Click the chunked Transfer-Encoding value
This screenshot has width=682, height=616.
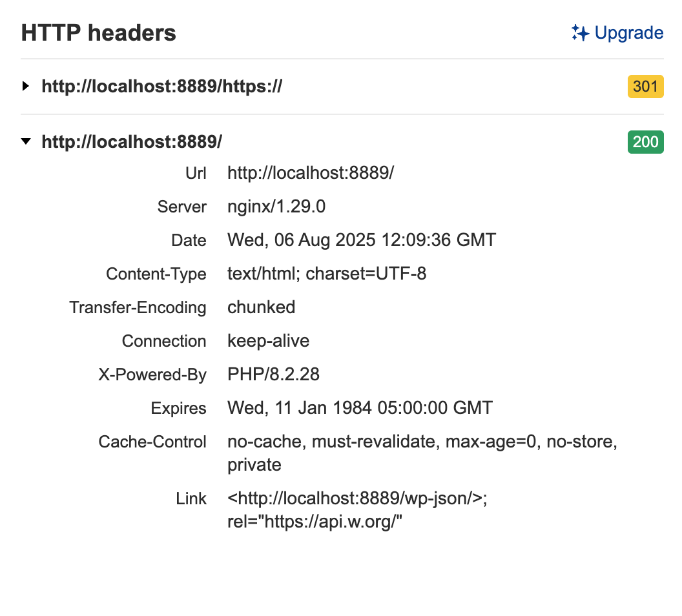261,307
